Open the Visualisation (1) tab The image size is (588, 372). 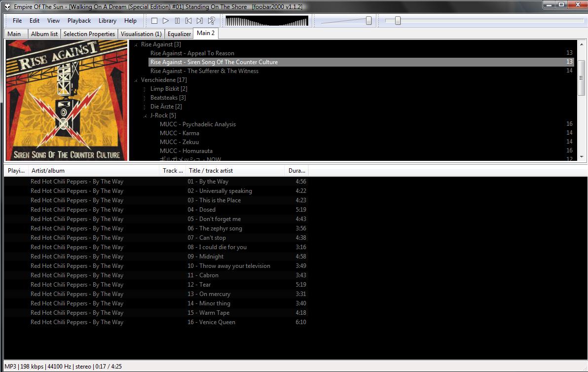[x=141, y=34]
